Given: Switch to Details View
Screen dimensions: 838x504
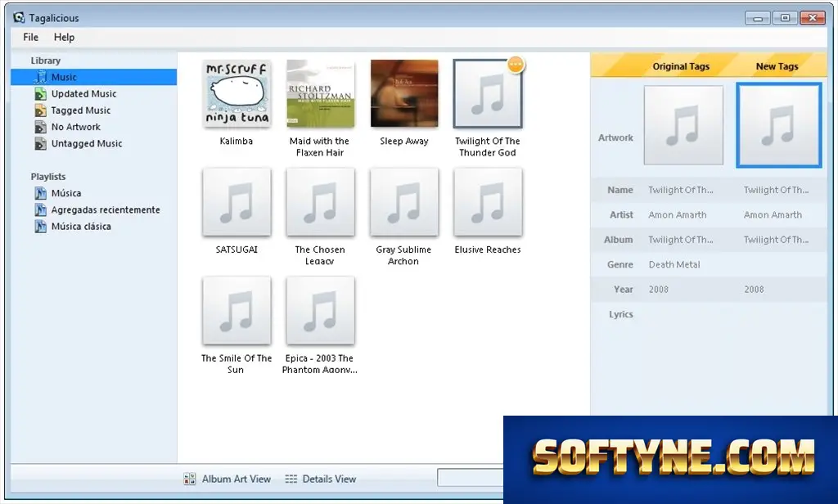Looking at the screenshot, I should point(321,479).
